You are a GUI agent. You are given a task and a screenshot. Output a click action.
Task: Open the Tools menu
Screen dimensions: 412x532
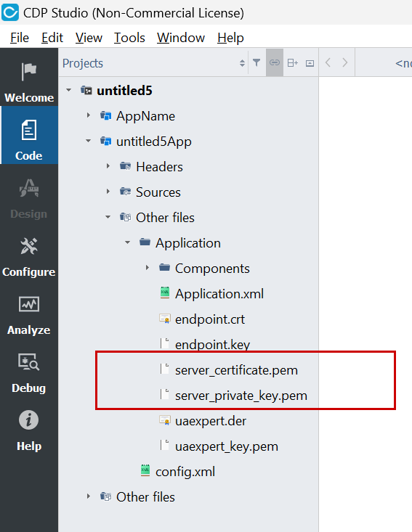(x=129, y=37)
